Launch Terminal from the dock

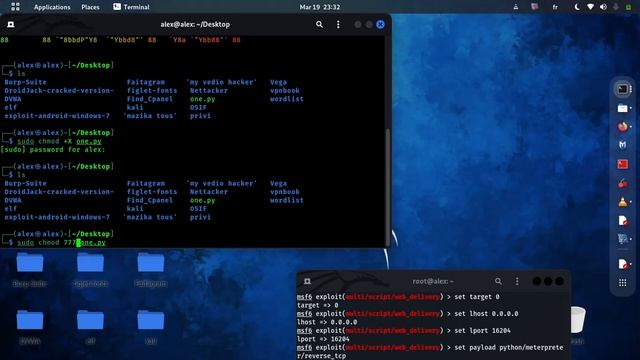tap(622, 89)
